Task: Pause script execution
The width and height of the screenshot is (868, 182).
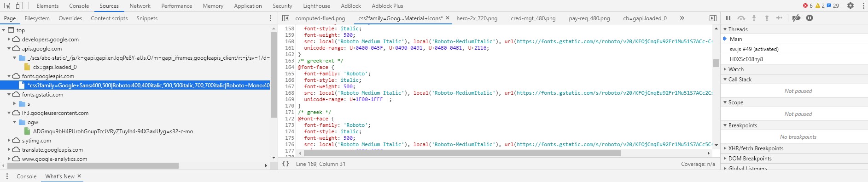Action: [x=728, y=18]
